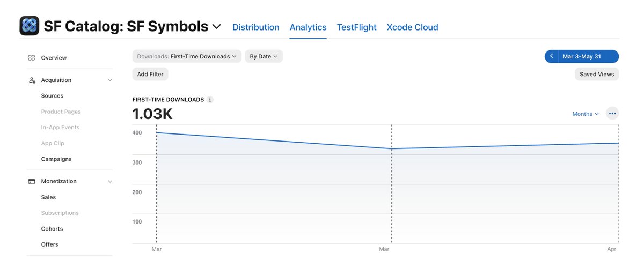Click the Acquisition section label
This screenshot has width=644, height=260.
[56, 80]
